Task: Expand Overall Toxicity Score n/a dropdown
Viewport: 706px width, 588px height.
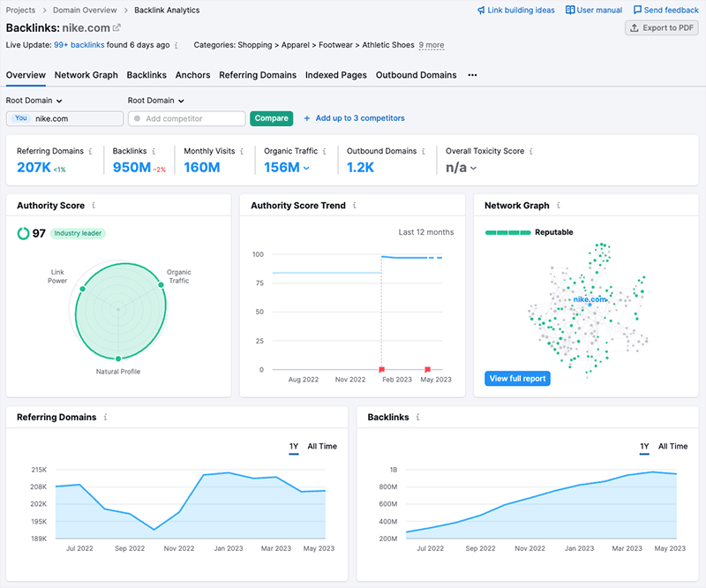Action: 473,168
